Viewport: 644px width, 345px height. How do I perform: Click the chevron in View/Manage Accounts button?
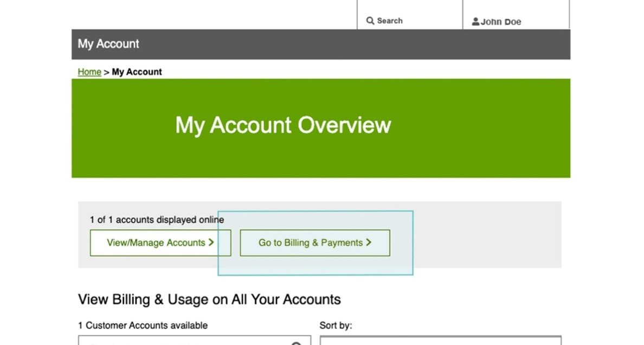[211, 242]
